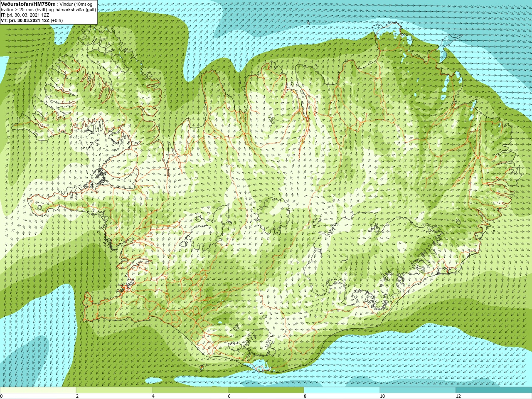Select the 10–12 m/s turquoise color band
Image resolution: width=532 pixels, height=399 pixels.
418,390
